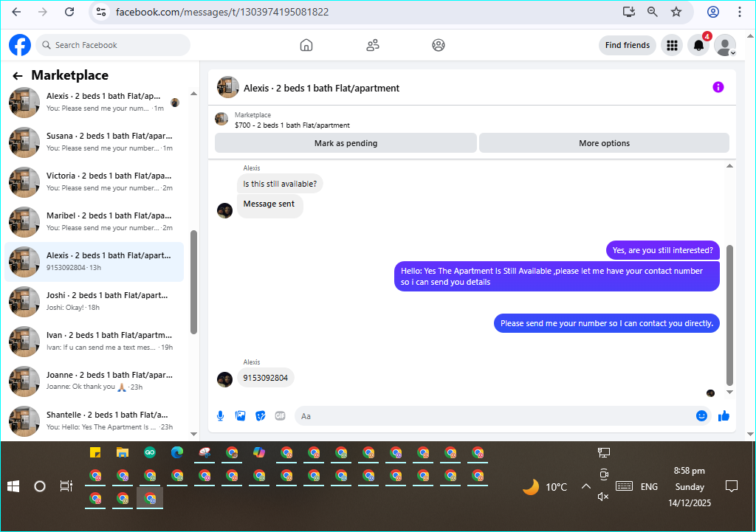Open the Victoria conversation
The height and width of the screenshot is (532, 756).
(x=94, y=182)
